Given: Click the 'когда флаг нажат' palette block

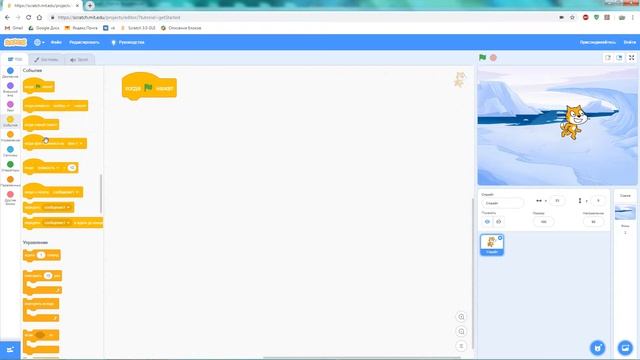Looking at the screenshot, I should [x=38, y=86].
